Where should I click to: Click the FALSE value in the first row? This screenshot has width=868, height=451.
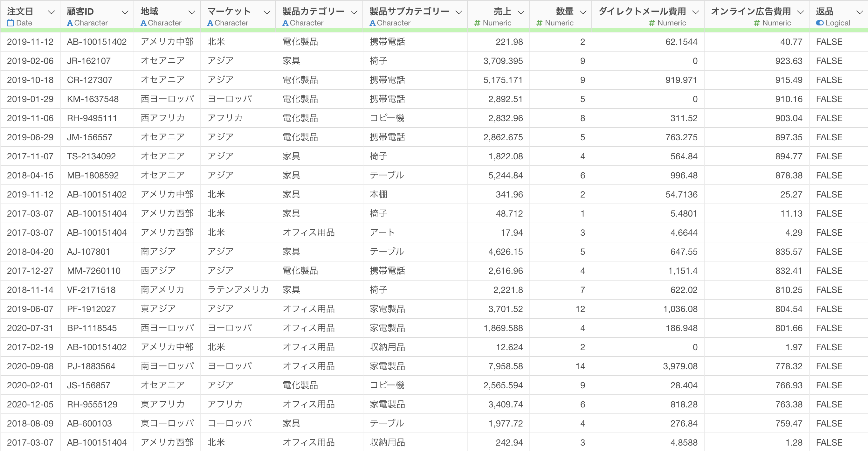829,42
